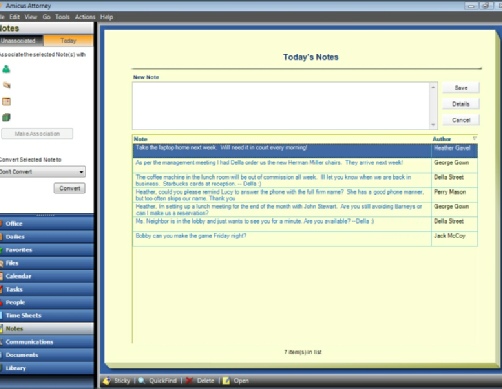Click the Sticky toolbar button
The height and width of the screenshot is (389, 502).
[x=117, y=381]
